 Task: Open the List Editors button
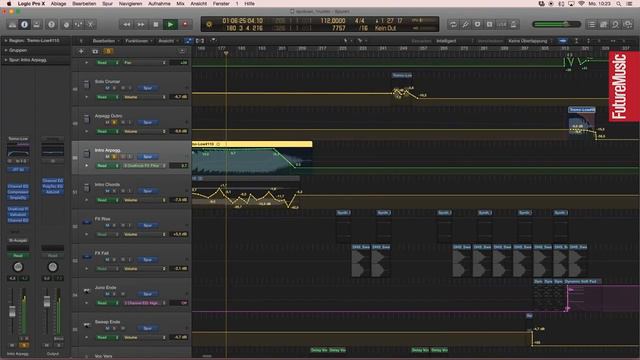(592, 24)
